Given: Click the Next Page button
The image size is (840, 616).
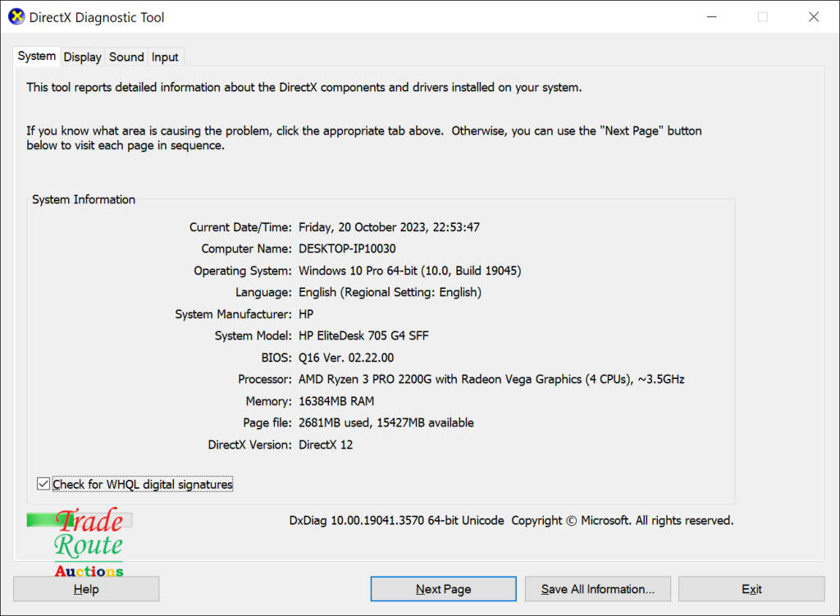Looking at the screenshot, I should click(x=443, y=589).
